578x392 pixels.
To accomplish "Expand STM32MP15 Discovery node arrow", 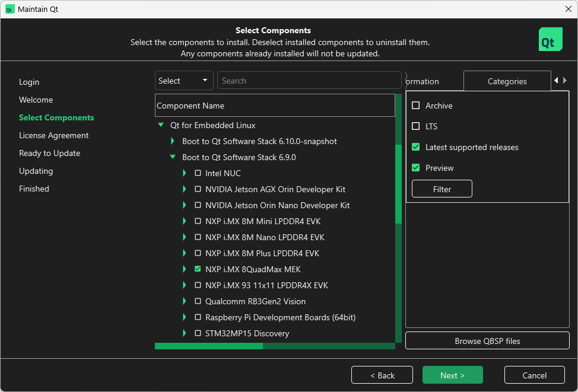I will point(185,333).
